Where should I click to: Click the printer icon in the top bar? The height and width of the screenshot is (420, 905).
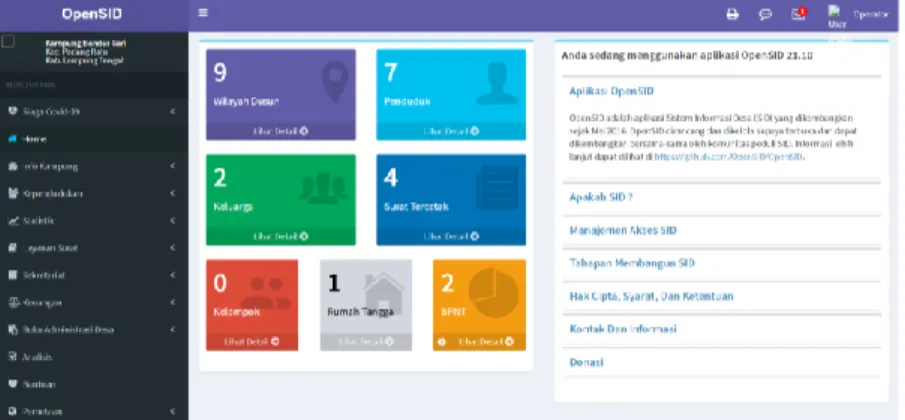coord(732,14)
